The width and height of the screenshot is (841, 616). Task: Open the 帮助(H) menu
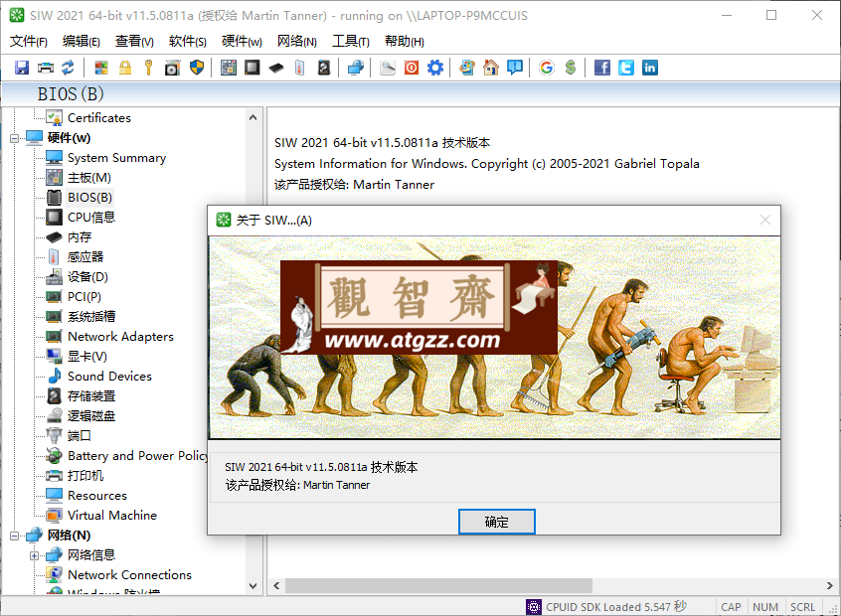point(405,42)
